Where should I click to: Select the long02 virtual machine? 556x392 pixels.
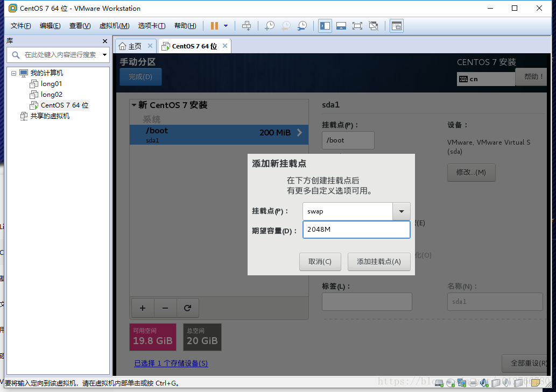[x=52, y=95]
